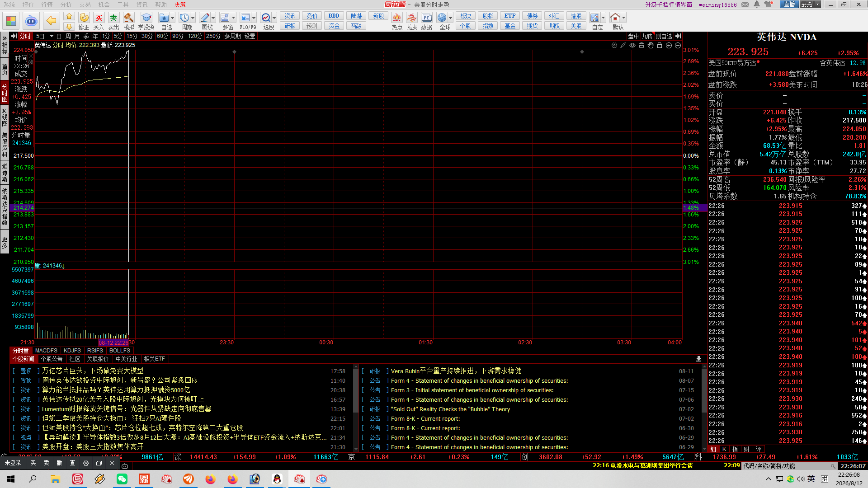
Task: Open the 热点 hot topics icon
Action: coord(397,18)
